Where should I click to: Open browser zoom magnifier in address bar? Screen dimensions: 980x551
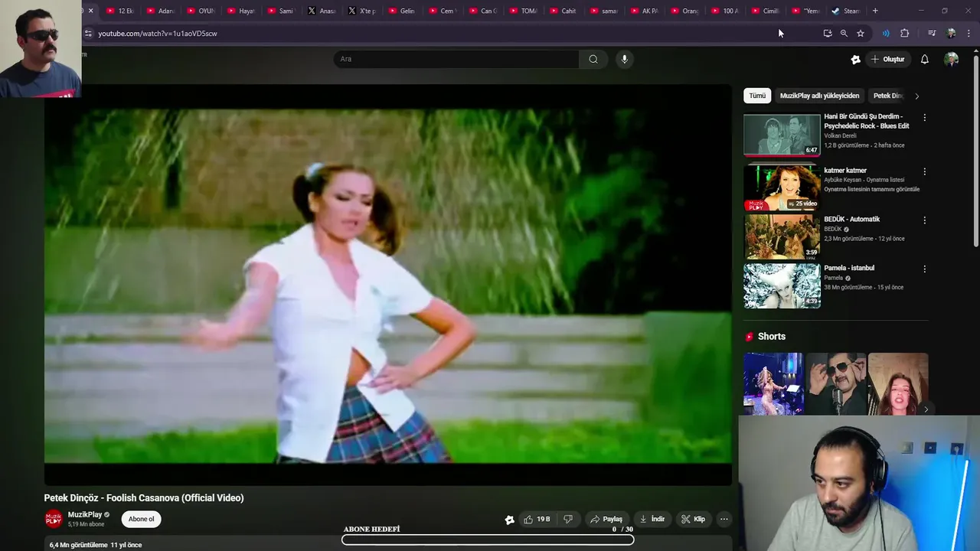coord(844,33)
